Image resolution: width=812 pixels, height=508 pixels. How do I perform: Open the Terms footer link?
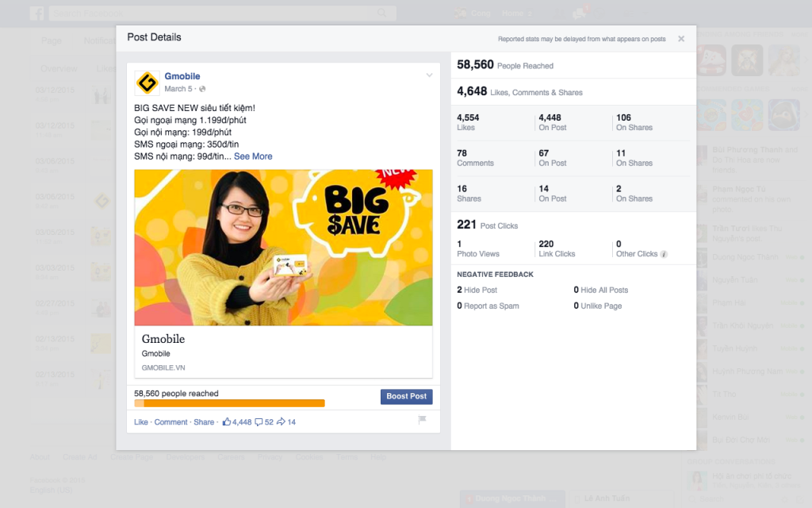tap(347, 457)
